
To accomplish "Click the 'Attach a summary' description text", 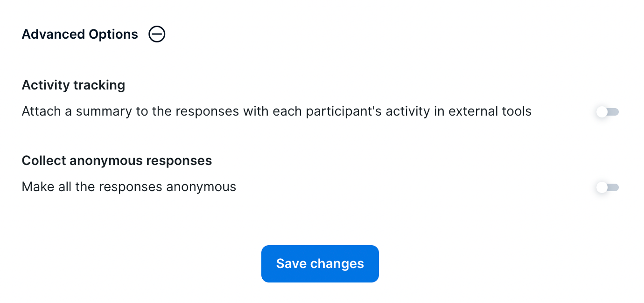I will pos(276,112).
